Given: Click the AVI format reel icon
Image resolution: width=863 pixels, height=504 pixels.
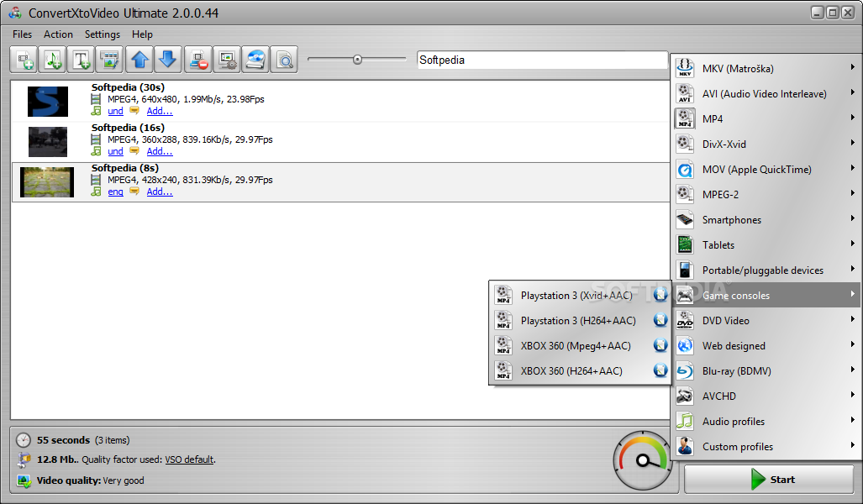Looking at the screenshot, I should 685,93.
